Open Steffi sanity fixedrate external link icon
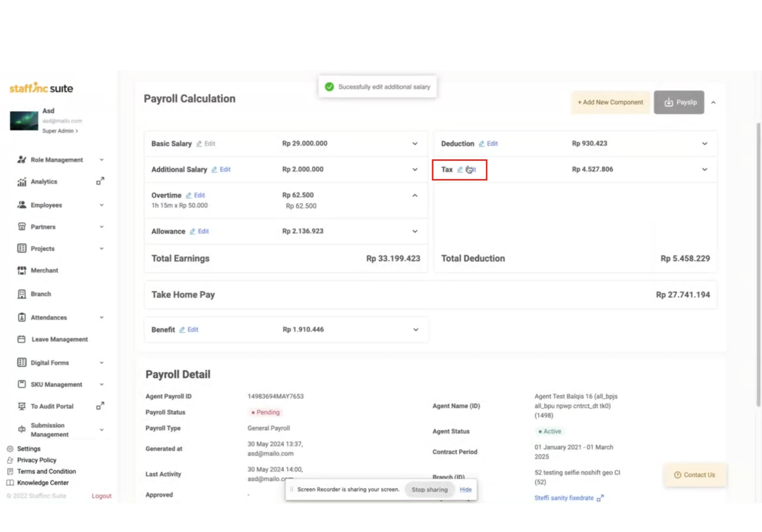This screenshot has width=762, height=532. pos(600,498)
